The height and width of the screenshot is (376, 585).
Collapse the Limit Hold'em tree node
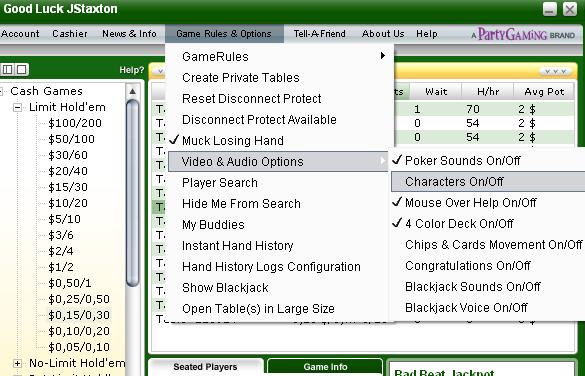17,107
